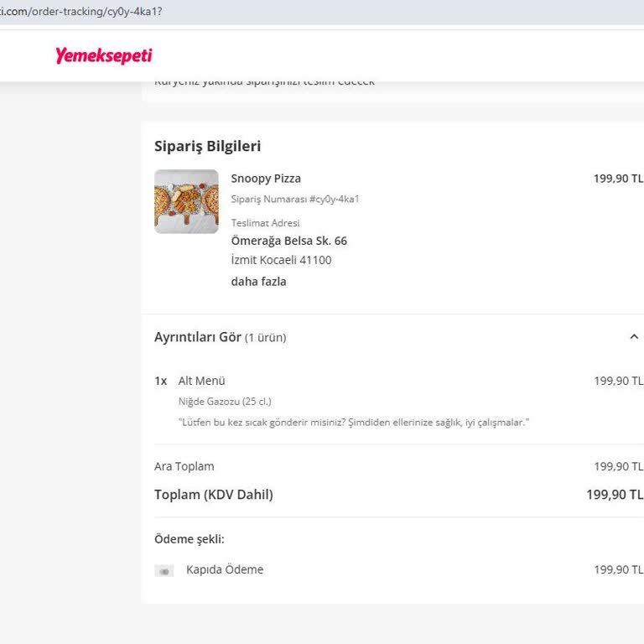Expand address with the daha fazla link
This screenshot has height=644, width=644.
click(x=258, y=282)
